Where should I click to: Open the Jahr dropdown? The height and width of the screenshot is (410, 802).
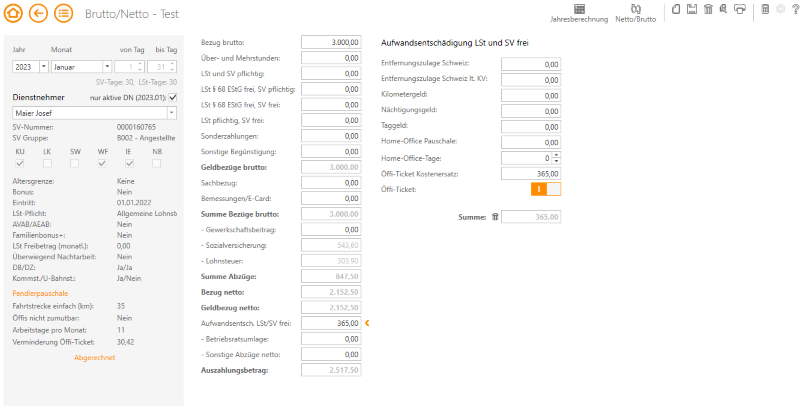43,66
